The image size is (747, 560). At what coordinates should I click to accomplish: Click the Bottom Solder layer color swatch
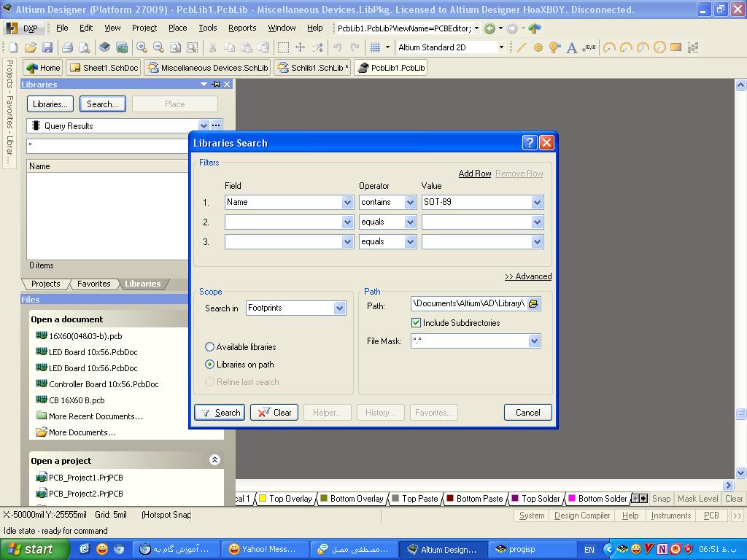pyautogui.click(x=572, y=498)
